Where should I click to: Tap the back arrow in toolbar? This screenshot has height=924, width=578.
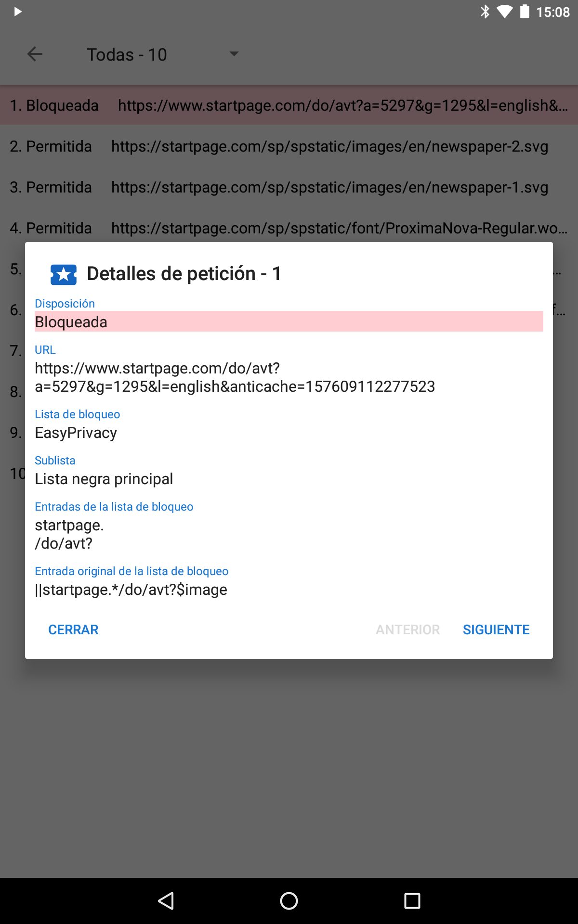pos(35,54)
